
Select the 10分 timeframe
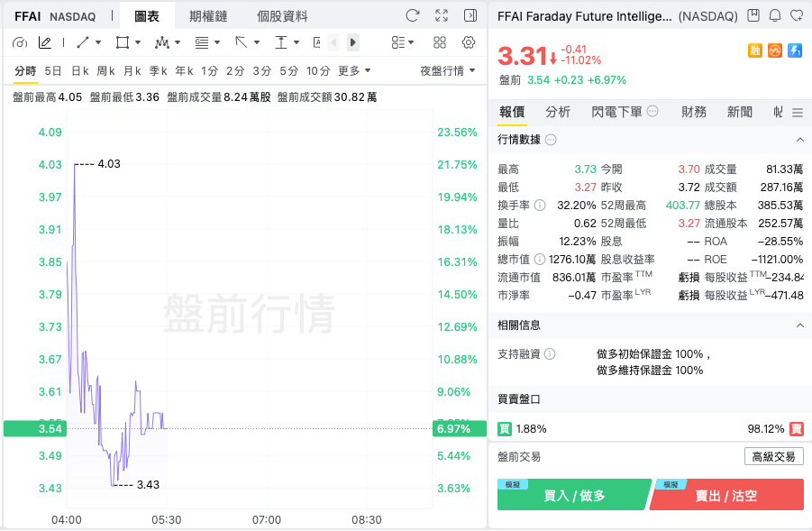pos(318,70)
